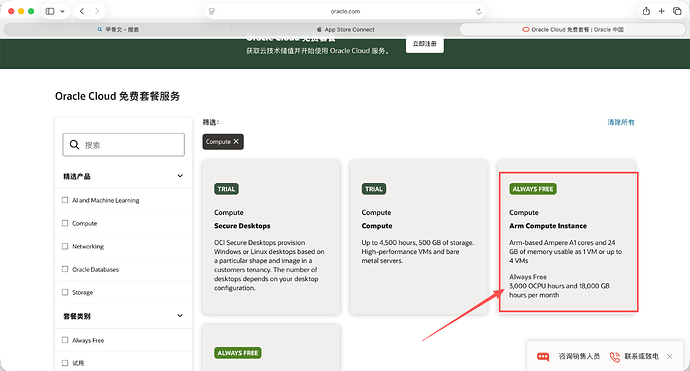Check the Compute filter checkbox
The image size is (690, 371).
coord(65,223)
